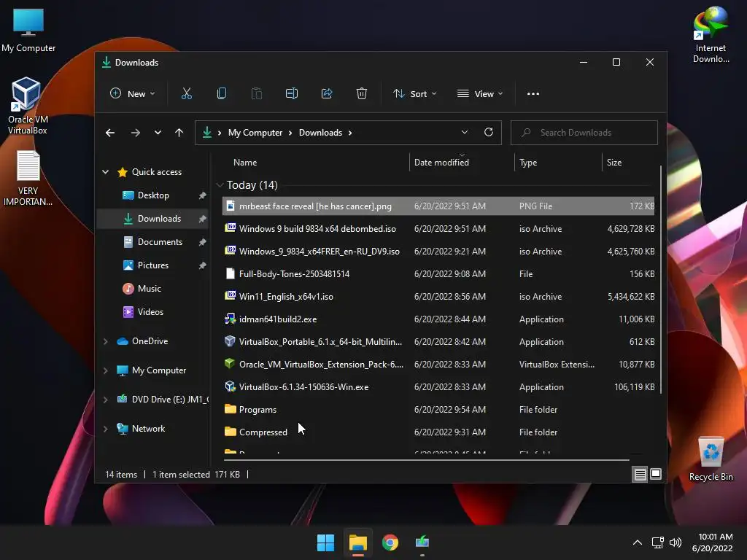747x560 pixels.
Task: Go up one folder level arrow
Action: [179, 133]
